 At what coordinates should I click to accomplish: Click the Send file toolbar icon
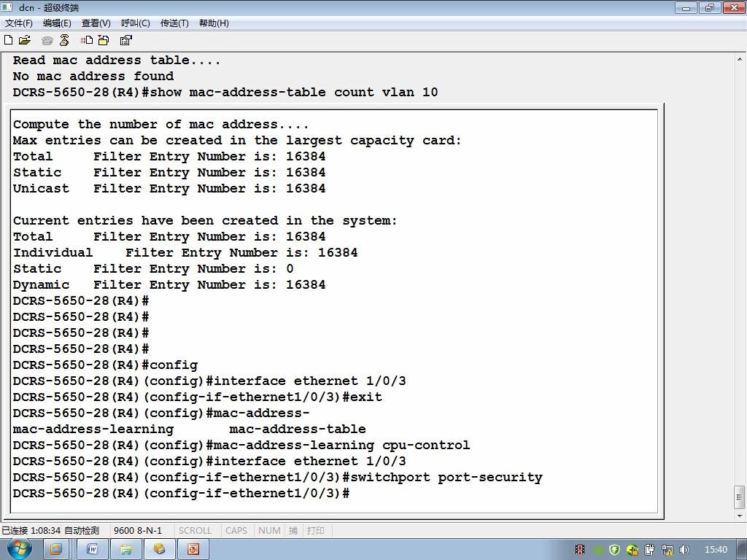point(87,41)
